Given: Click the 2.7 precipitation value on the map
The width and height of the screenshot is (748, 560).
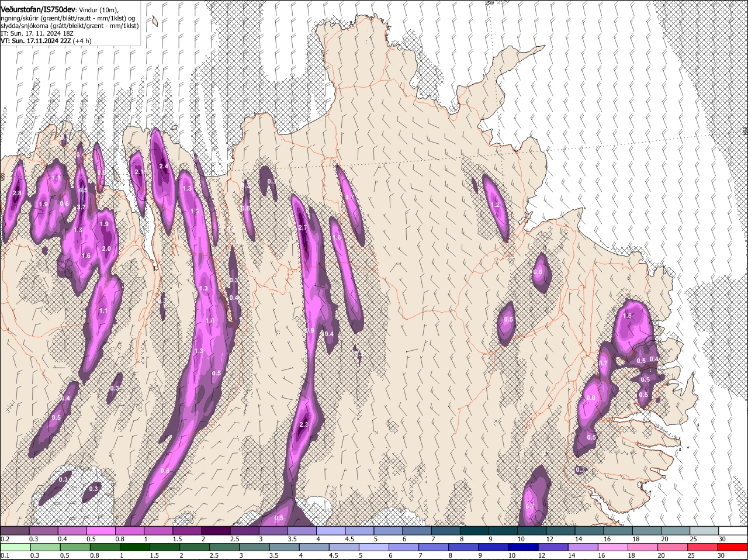Looking at the screenshot, I should tap(303, 227).
